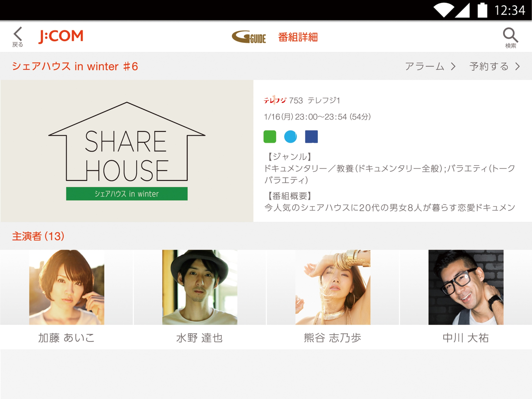The height and width of the screenshot is (399, 532).
Task: Open 水野 達也 cast photo
Action: (199, 287)
